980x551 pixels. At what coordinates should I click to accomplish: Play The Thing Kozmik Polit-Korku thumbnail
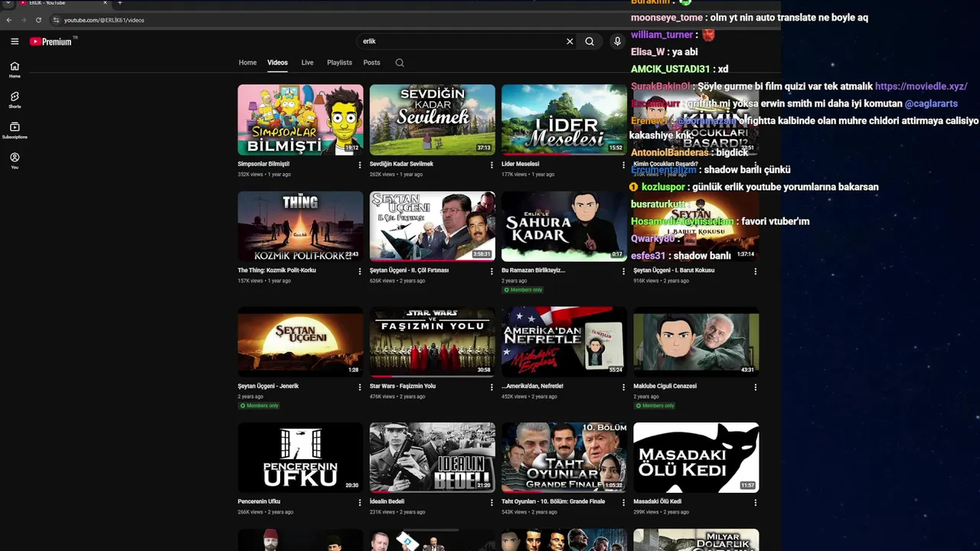tap(300, 226)
